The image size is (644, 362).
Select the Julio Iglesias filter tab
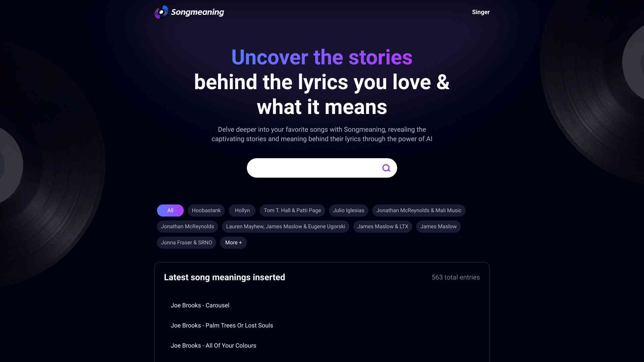click(x=348, y=210)
